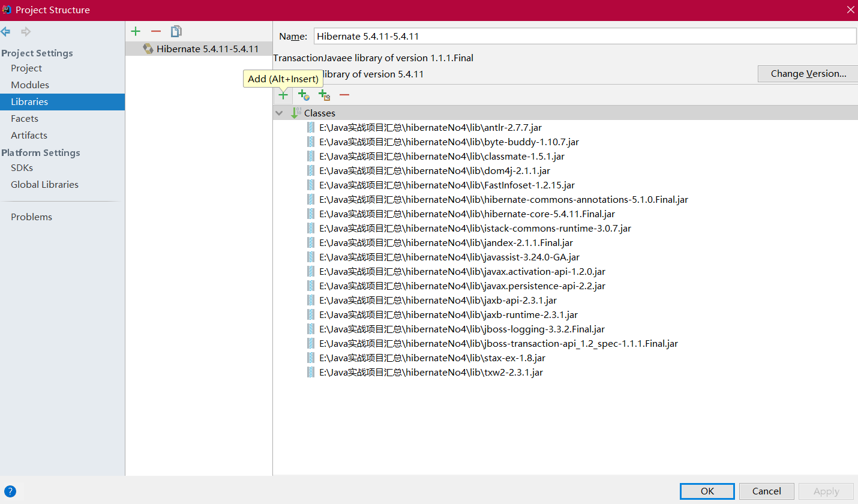This screenshot has width=858, height=504.
Task: Open the SDKs platform settings
Action: point(22,168)
